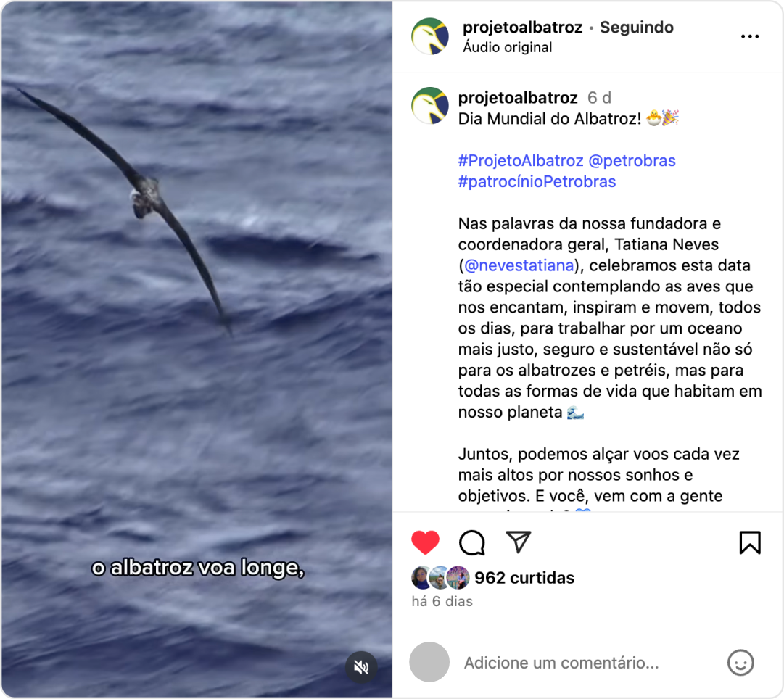Open the #ProjetoAlbatroz hashtag
The width and height of the screenshot is (784, 699).
[x=521, y=160]
